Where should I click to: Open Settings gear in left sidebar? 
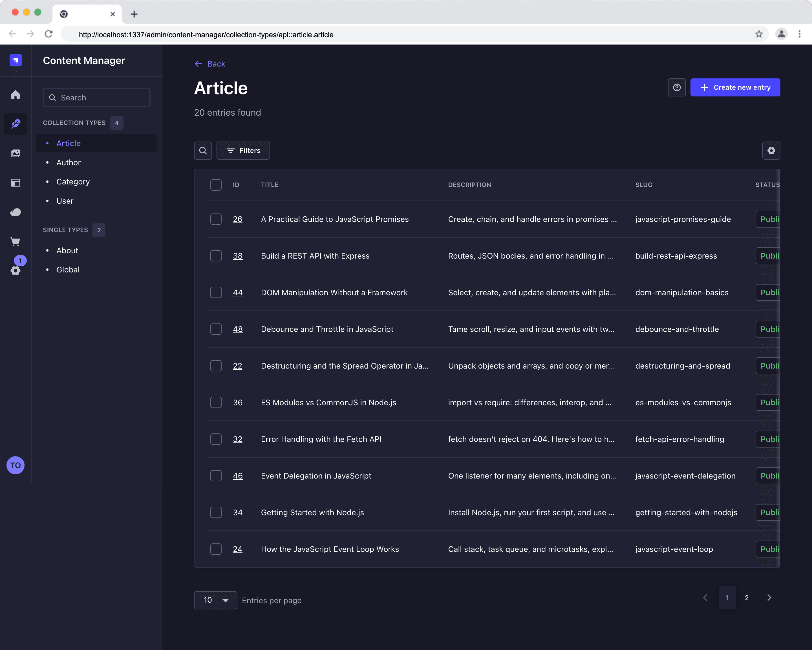click(16, 271)
